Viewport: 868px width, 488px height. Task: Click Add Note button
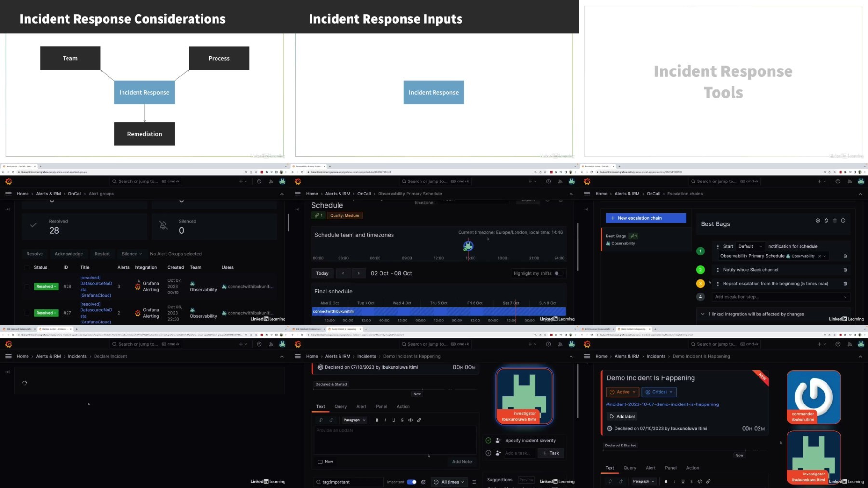coord(462,462)
